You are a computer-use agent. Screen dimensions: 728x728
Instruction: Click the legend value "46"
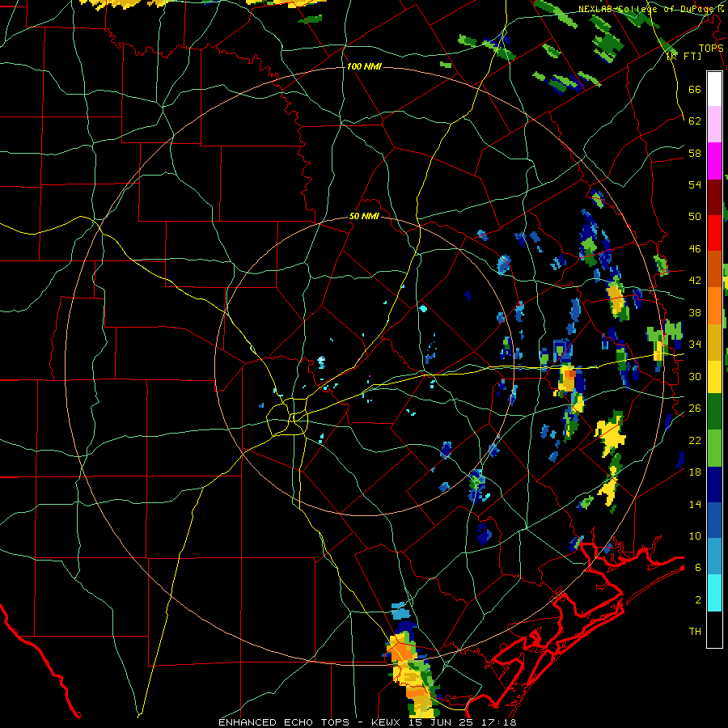[x=695, y=249]
